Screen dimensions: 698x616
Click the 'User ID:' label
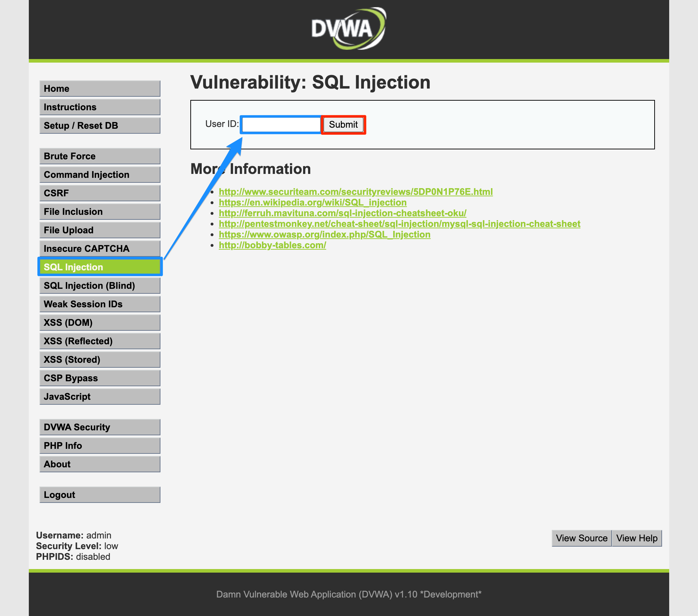click(222, 124)
